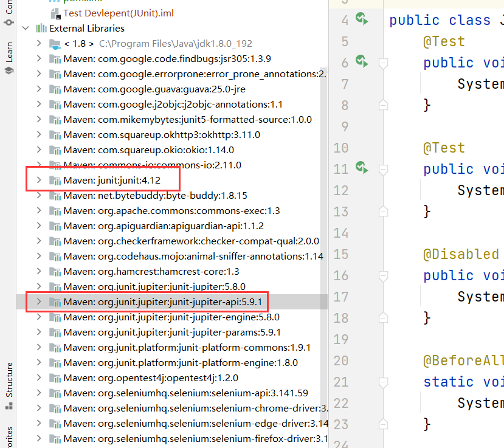Expand hamcrest-core:1.3 library node
The width and height of the screenshot is (504, 448).
(39, 272)
